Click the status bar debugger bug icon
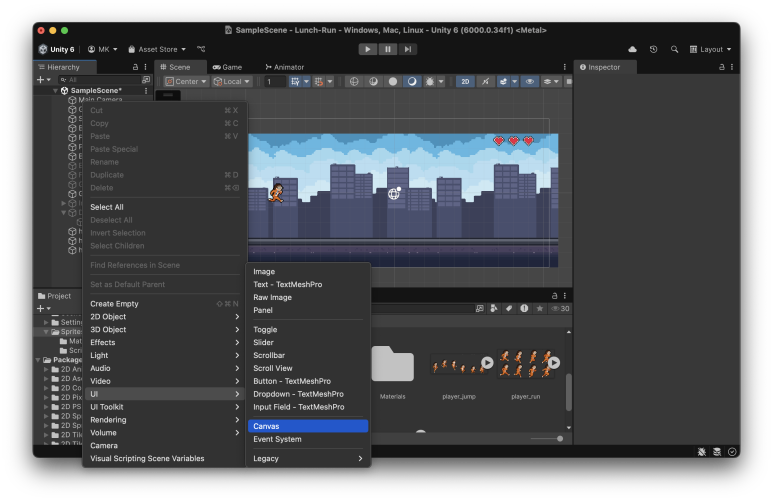773x501 pixels. [702, 452]
